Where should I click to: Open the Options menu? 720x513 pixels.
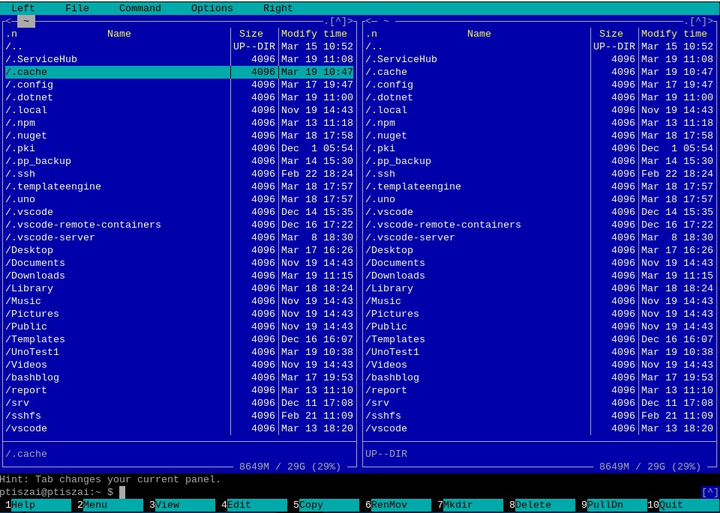[x=212, y=8]
